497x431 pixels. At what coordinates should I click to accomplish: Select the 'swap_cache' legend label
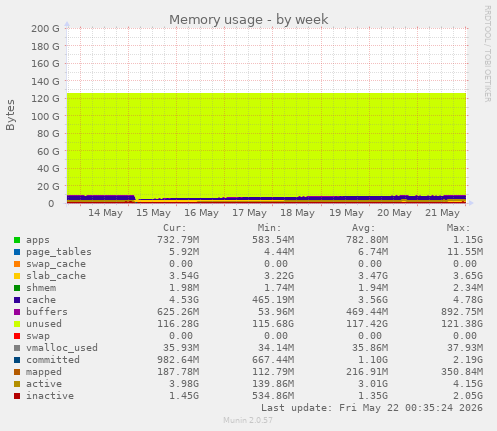click(56, 264)
